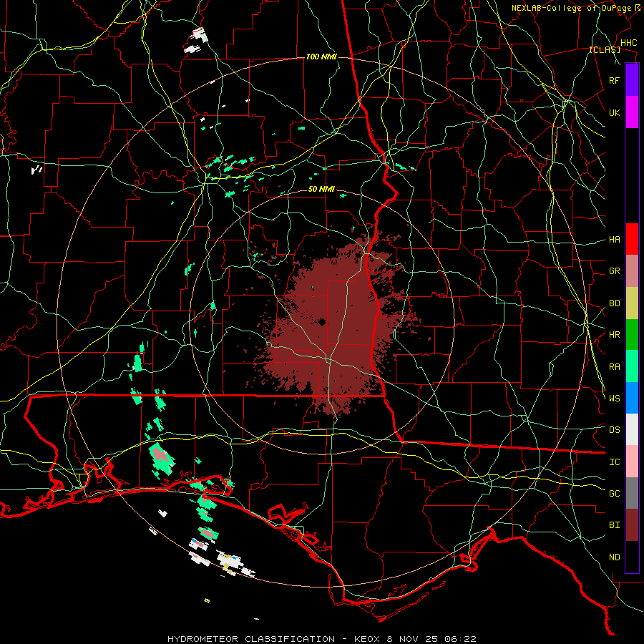644x644 pixels.
Task: Click the red HA legend color swatch
Action: pos(632,239)
